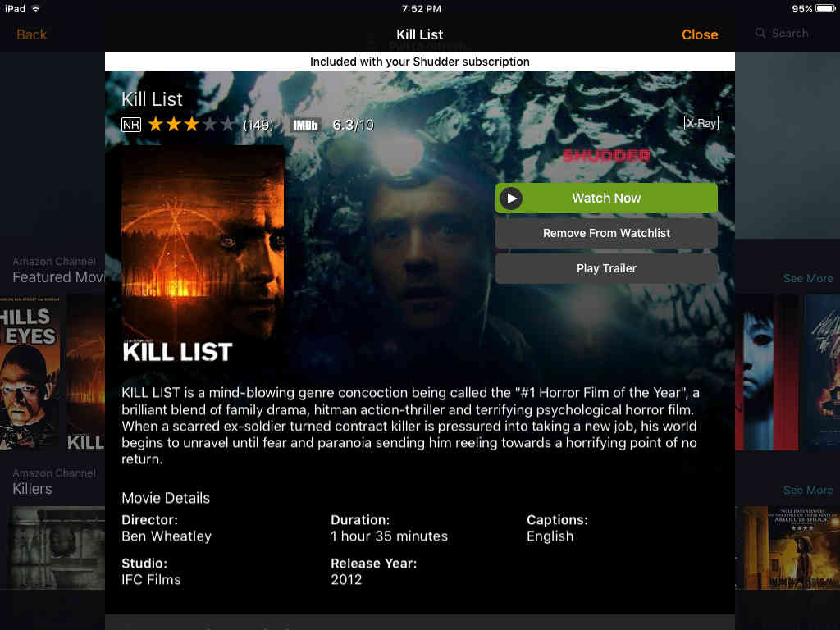Tap the star rating row
The image size is (840, 630).
click(x=191, y=125)
